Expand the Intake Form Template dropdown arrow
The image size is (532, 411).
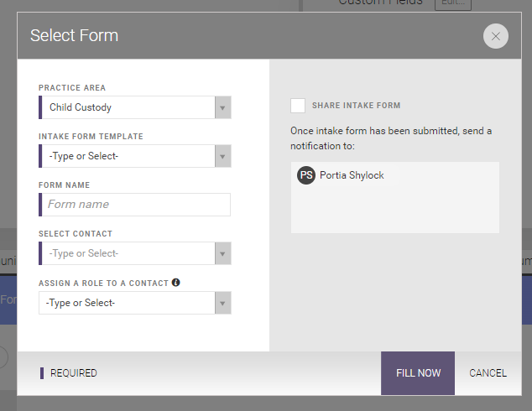(223, 156)
